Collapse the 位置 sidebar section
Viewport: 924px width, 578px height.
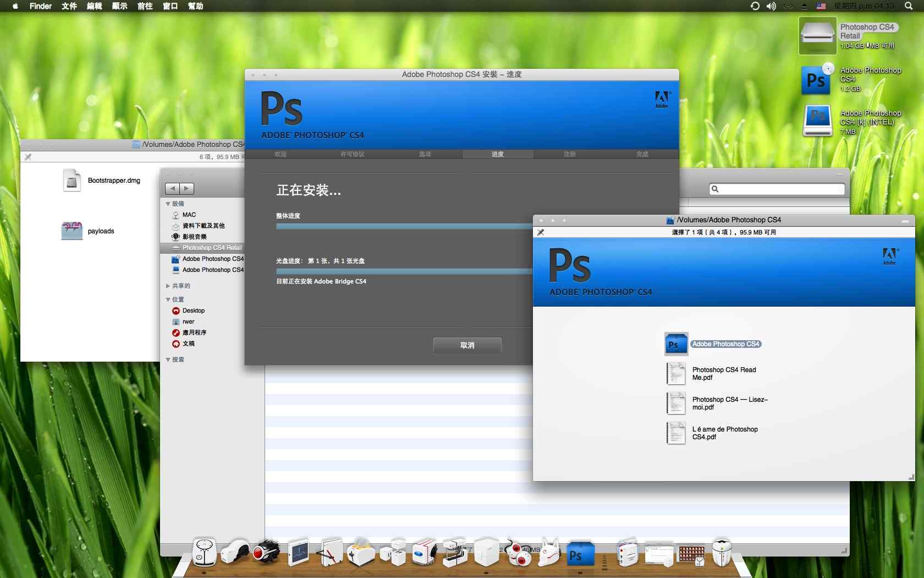(x=168, y=299)
